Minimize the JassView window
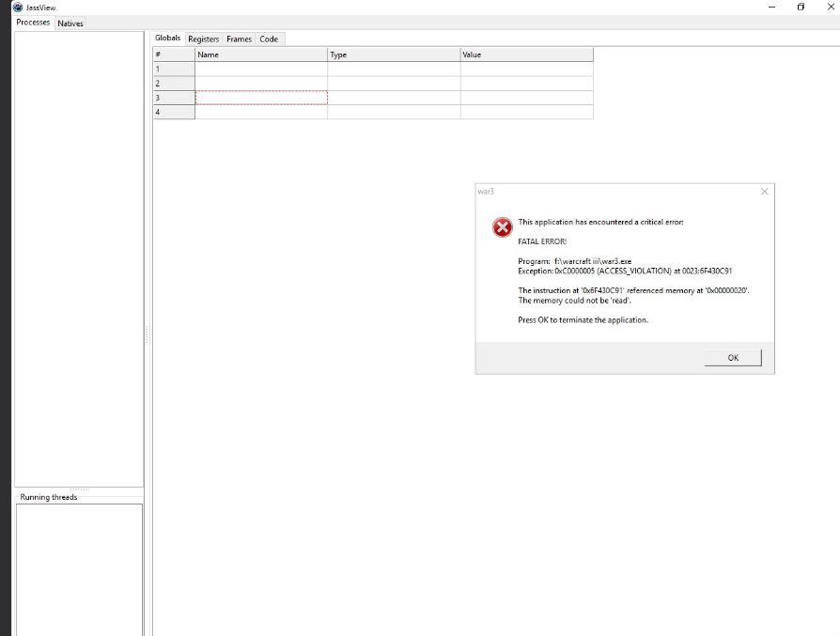 point(772,7)
